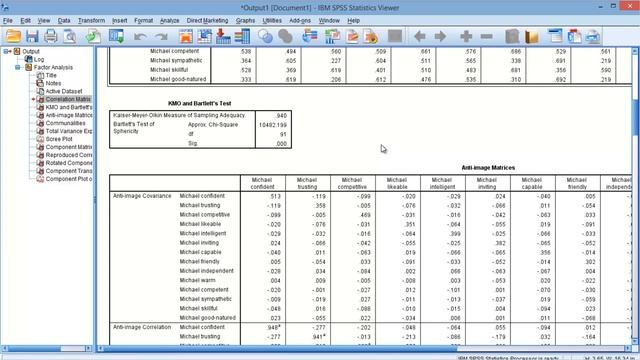Click the gray overlapping circles toolbar icon

(285, 36)
